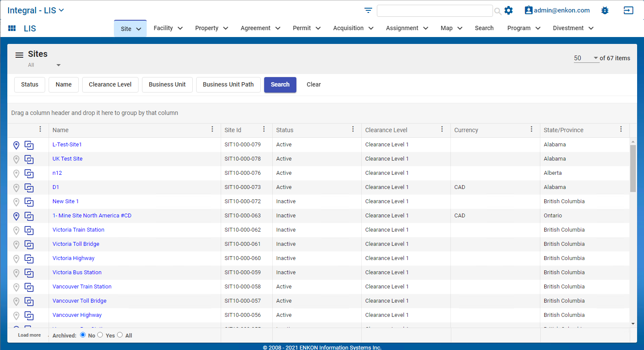Click the copy icon for the D1 row
Image resolution: width=644 pixels, height=350 pixels.
tap(29, 188)
